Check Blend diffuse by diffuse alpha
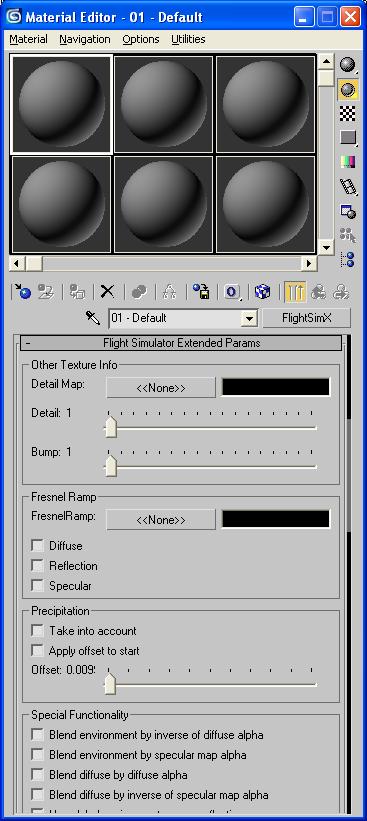 [38, 774]
